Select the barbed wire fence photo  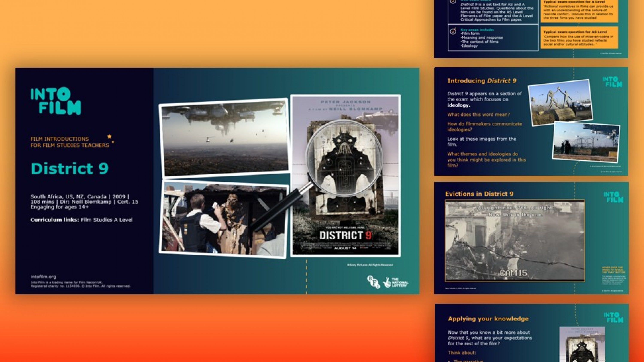click(x=586, y=142)
